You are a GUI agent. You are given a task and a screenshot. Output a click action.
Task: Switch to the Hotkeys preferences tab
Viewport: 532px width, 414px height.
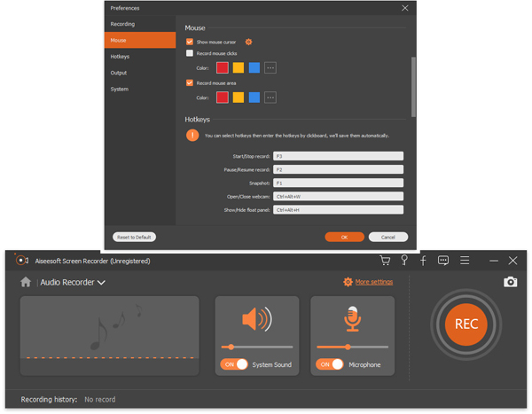[x=140, y=57]
